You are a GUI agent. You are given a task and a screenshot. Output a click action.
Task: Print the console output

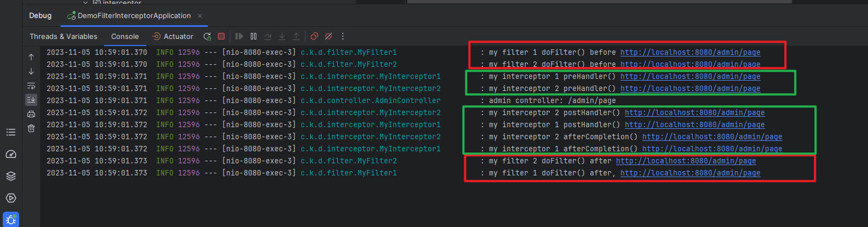click(31, 114)
